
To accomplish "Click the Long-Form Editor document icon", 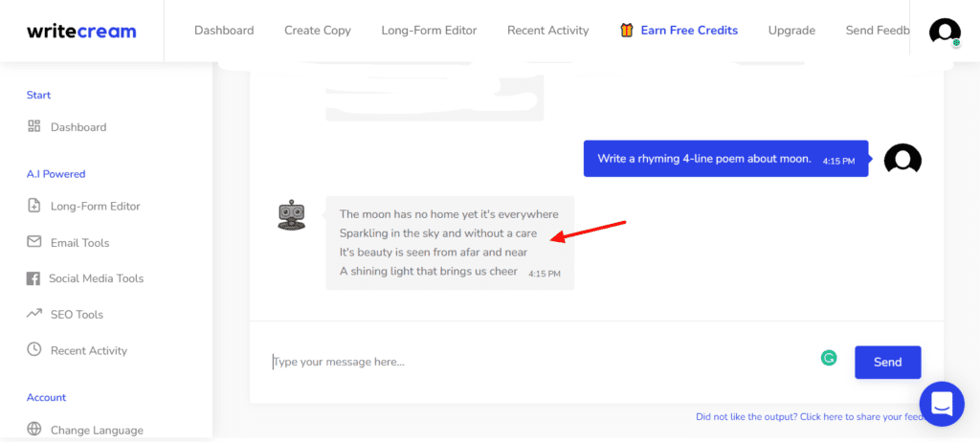I will [x=34, y=206].
